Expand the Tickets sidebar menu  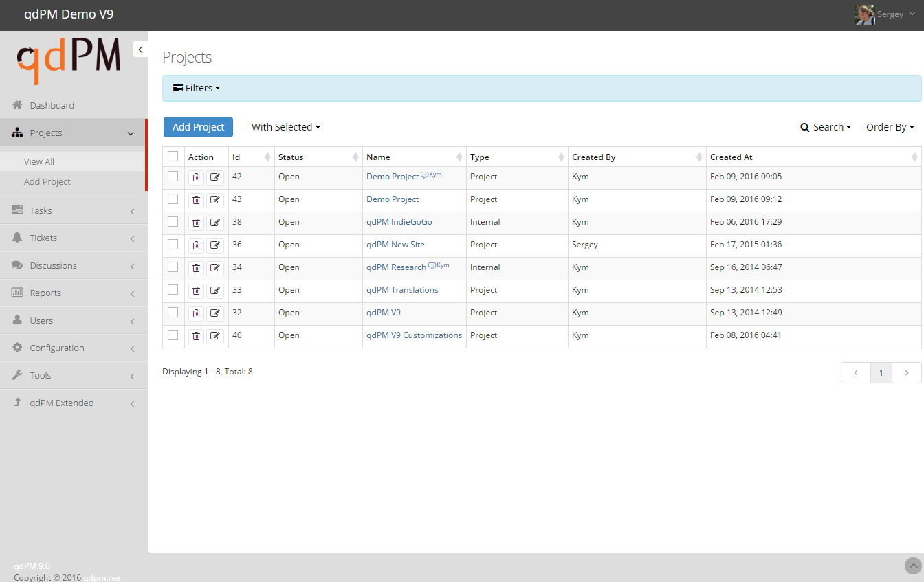[x=43, y=238]
